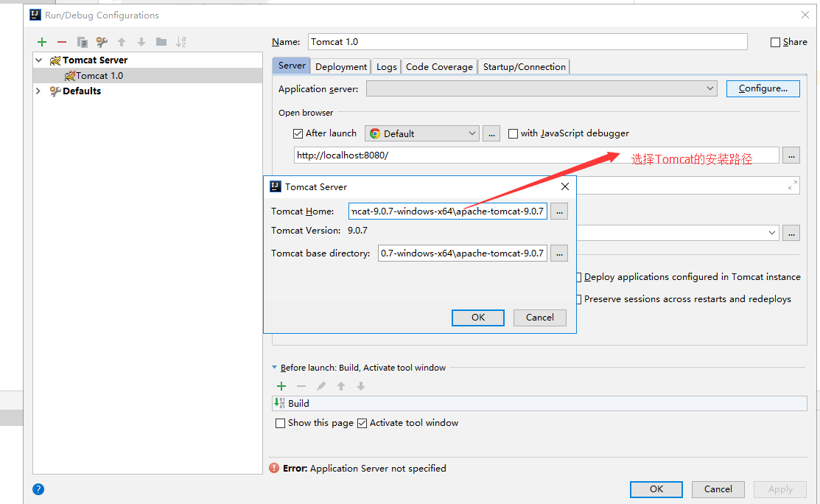Collapse the Tomcat Server tree node

coord(39,60)
